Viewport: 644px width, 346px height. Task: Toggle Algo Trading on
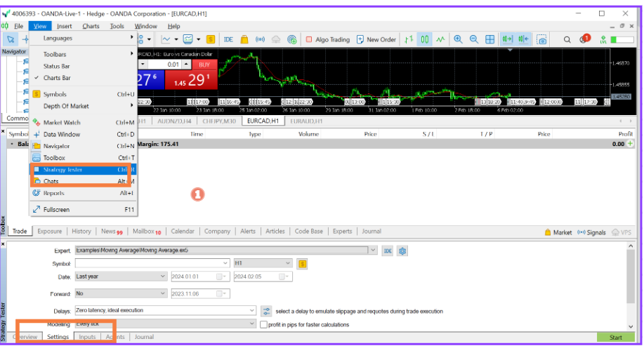(x=328, y=39)
